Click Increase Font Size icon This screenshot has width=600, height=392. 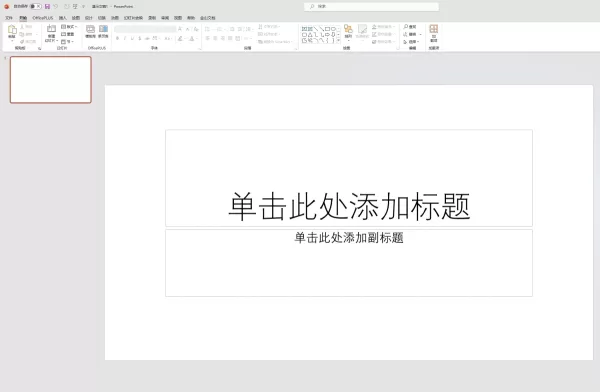pyautogui.click(x=180, y=29)
